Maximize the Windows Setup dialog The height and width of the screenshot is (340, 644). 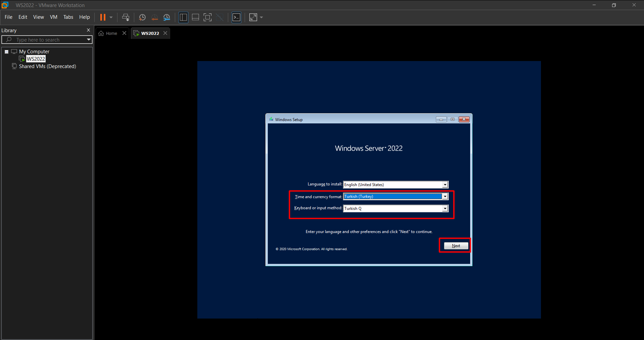(x=452, y=119)
